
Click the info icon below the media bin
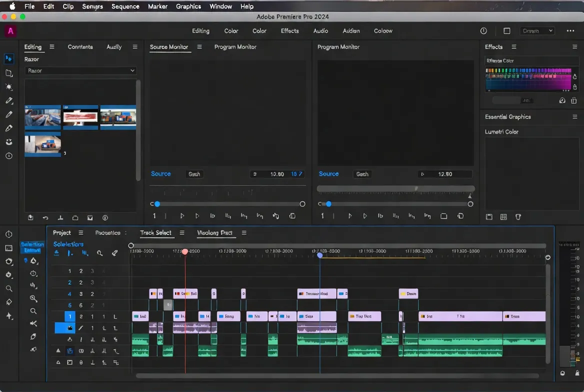click(x=105, y=217)
